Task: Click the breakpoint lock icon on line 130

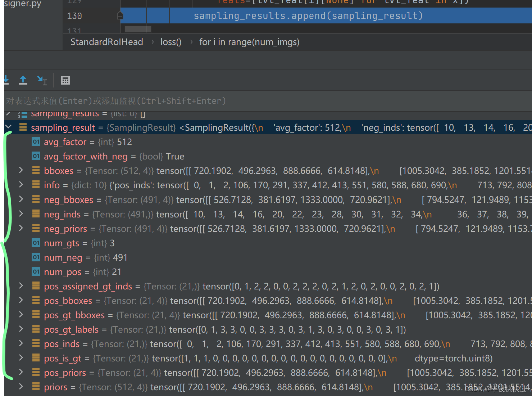Action: coord(119,15)
